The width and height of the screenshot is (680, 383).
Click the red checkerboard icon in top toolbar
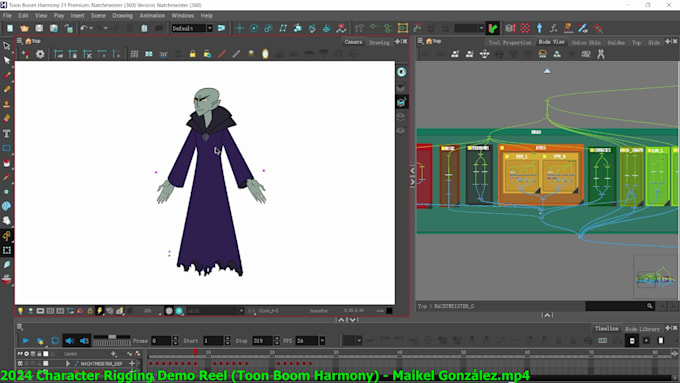pyautogui.click(x=525, y=28)
